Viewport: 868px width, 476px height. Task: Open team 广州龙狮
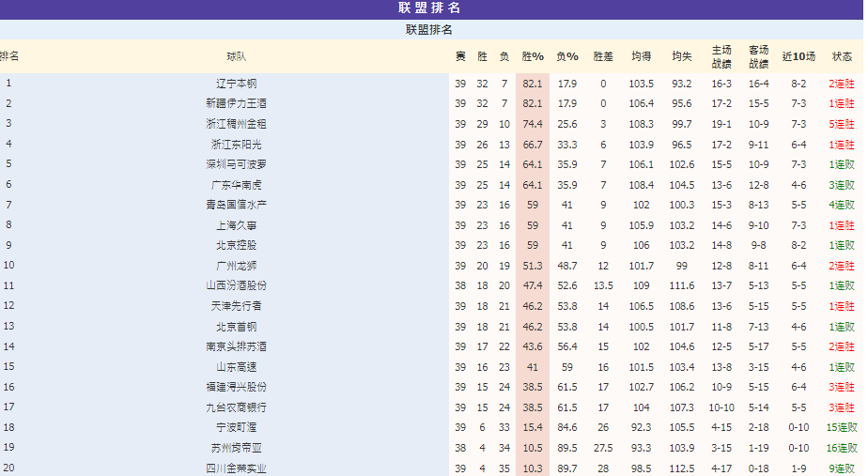[237, 266]
